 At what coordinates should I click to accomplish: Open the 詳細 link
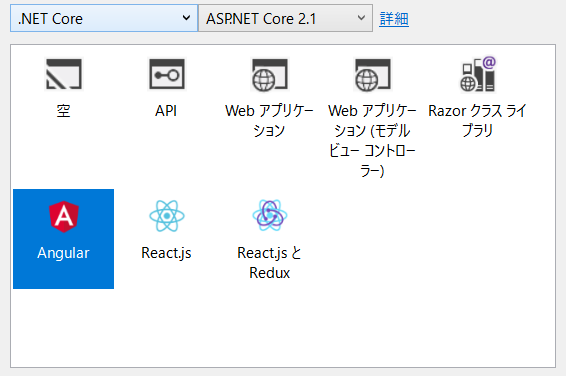(394, 19)
